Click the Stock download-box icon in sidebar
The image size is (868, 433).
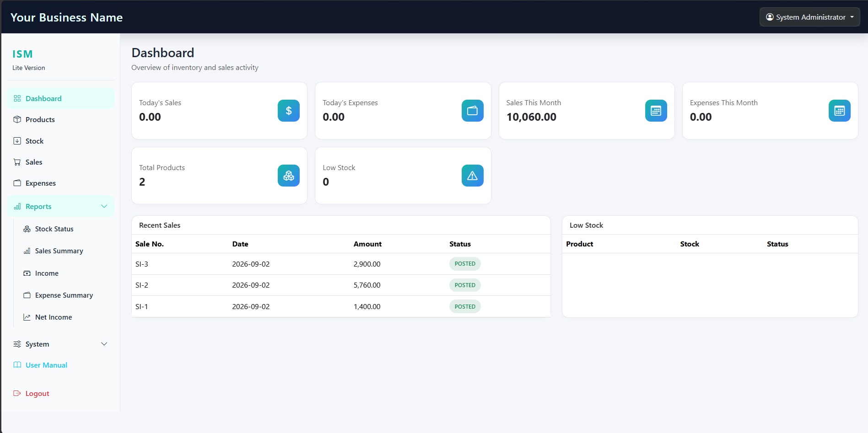click(x=17, y=141)
